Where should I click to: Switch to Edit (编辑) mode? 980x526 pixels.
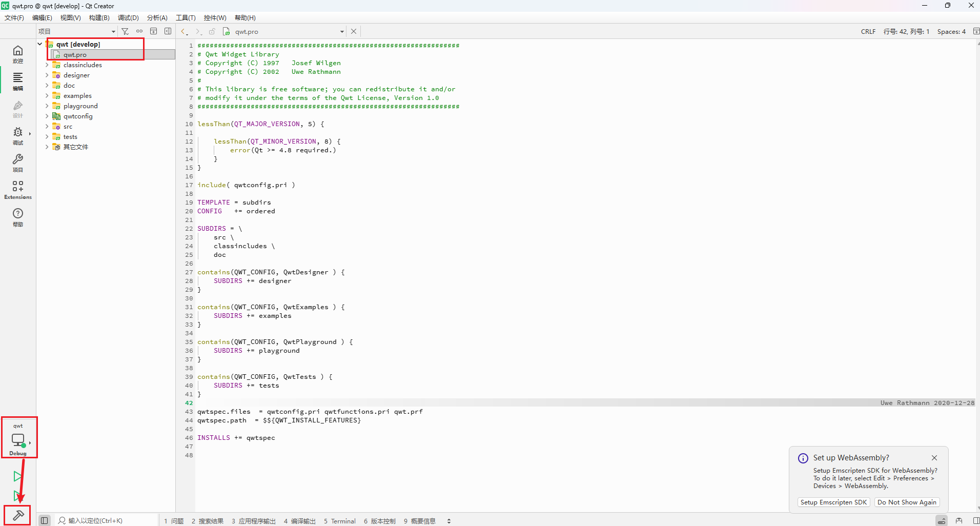click(18, 81)
